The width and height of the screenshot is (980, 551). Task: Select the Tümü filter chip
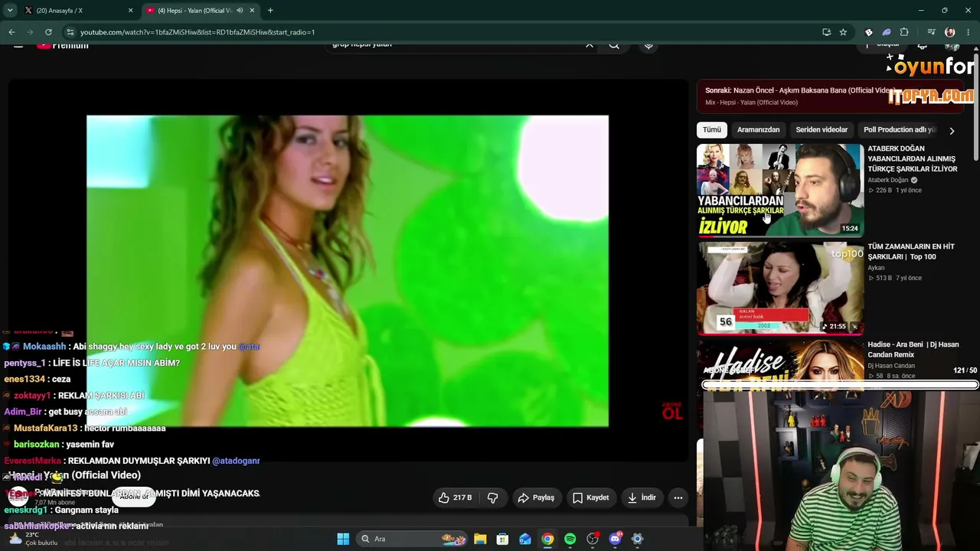pos(712,130)
